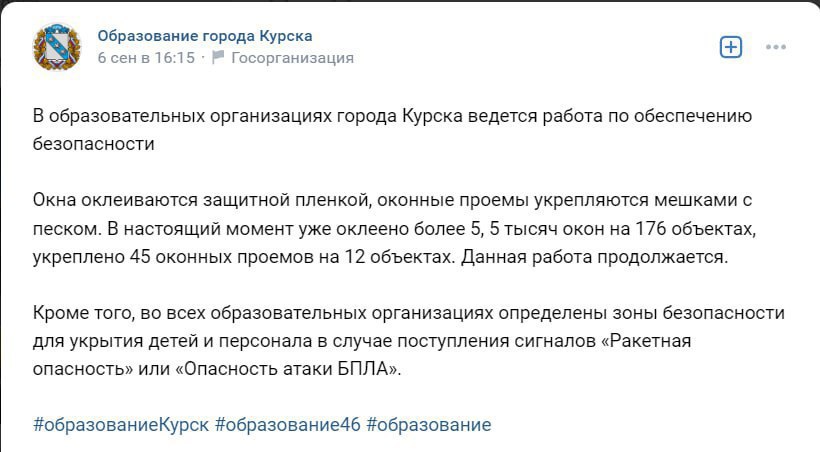Click the paragraph beginning Кроме того
The image size is (820, 452).
coord(409,341)
